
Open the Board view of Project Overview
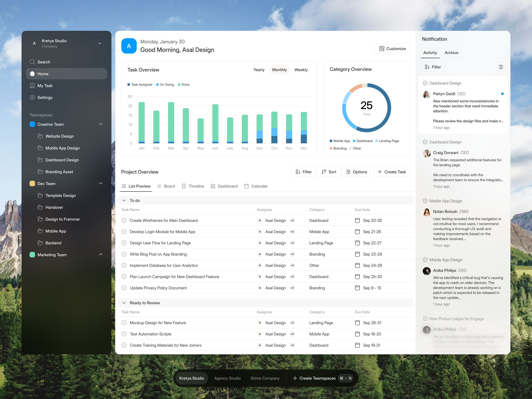pos(166,186)
